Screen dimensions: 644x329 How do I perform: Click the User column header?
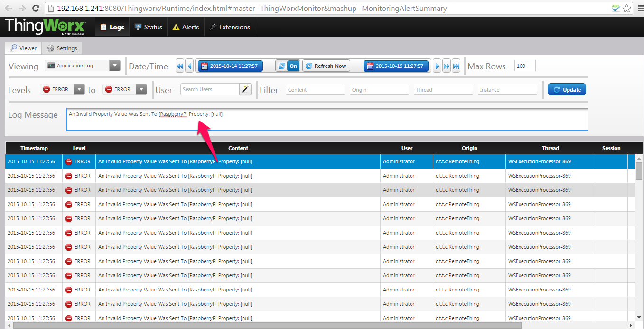[x=407, y=148]
